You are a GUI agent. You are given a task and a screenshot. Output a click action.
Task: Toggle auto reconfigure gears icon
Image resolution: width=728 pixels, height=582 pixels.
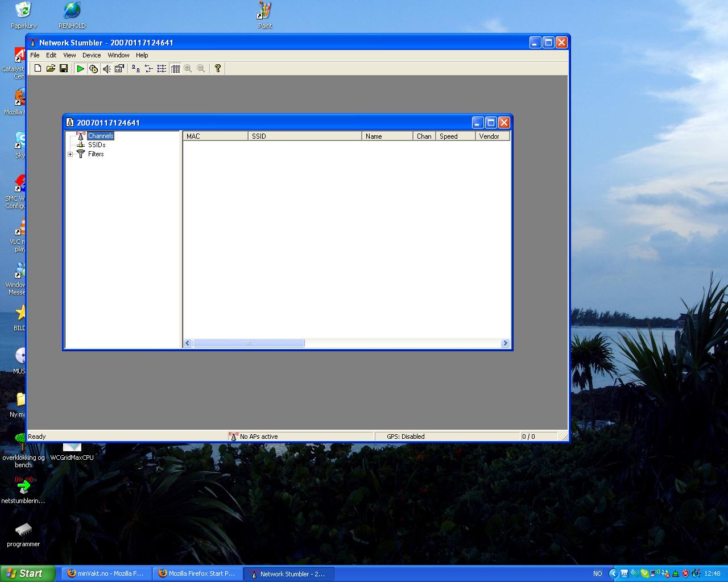pyautogui.click(x=93, y=68)
